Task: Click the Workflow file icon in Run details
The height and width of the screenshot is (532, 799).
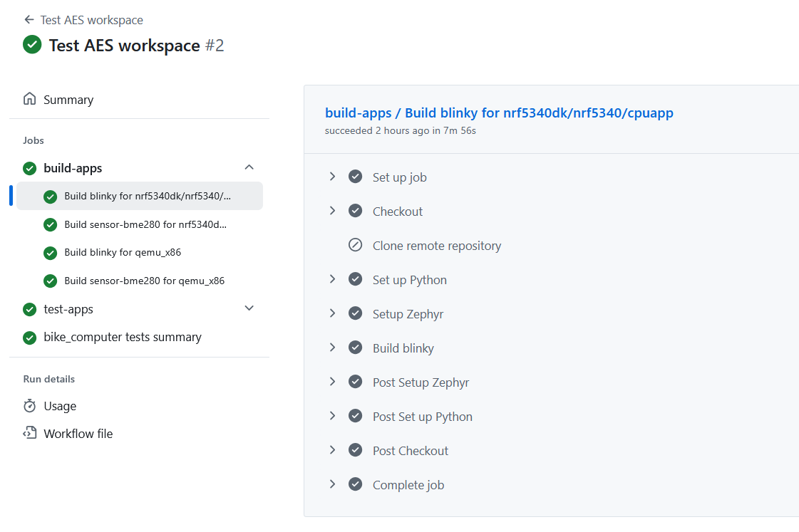Action: (x=29, y=433)
